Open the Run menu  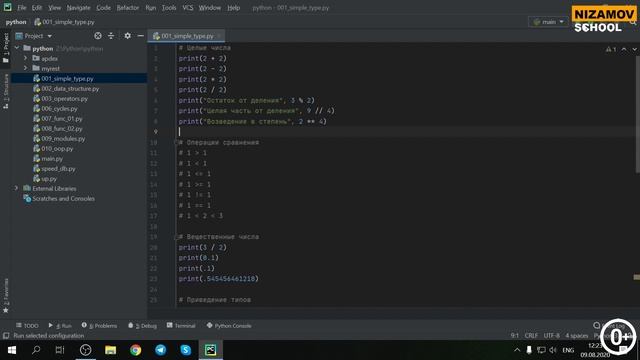(151, 8)
